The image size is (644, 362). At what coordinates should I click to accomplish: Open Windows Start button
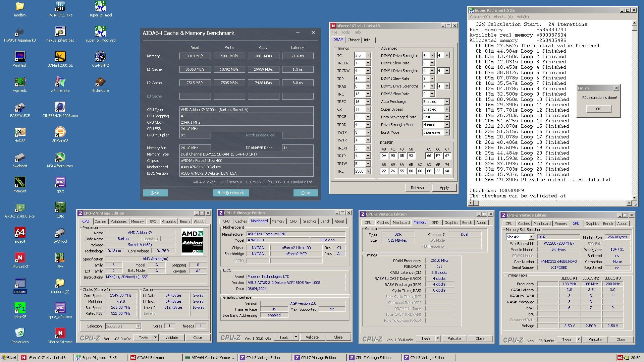tap(9, 358)
